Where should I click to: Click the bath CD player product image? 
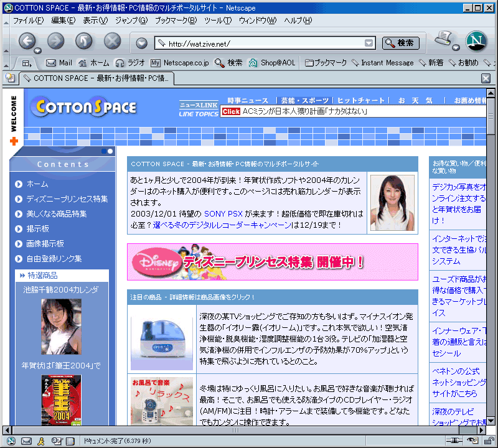click(162, 401)
